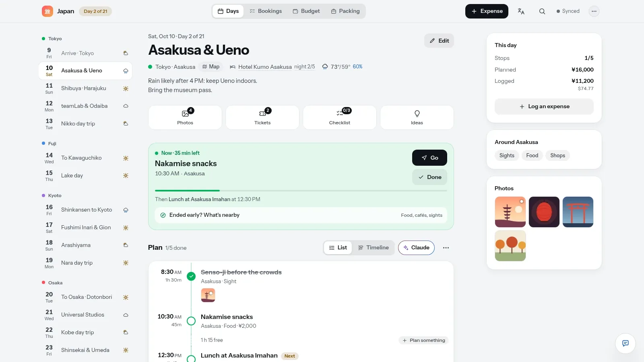The height and width of the screenshot is (362, 644).
Task: Switch to Packing tab
Action: pos(345,11)
